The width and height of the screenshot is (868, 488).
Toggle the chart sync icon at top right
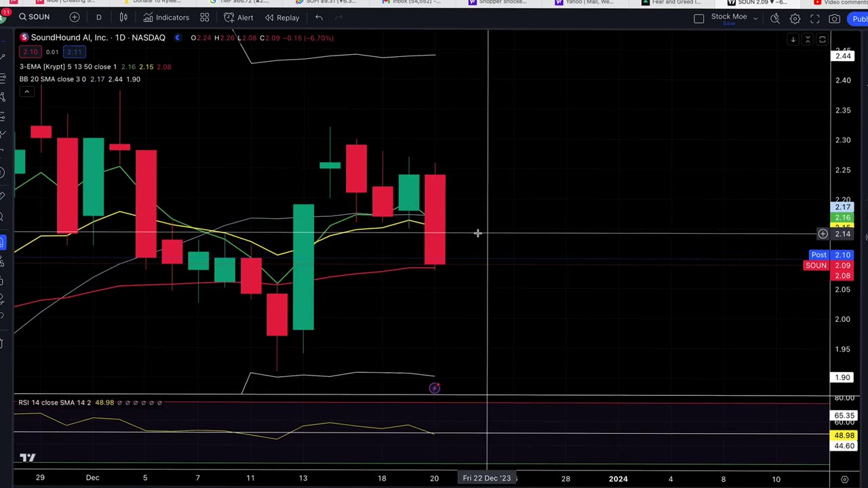(823, 40)
